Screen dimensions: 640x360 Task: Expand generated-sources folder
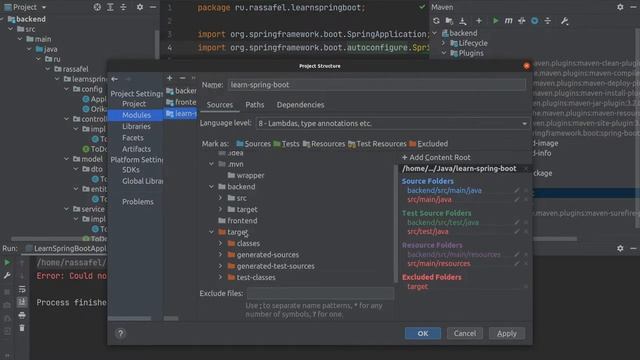tap(220, 255)
